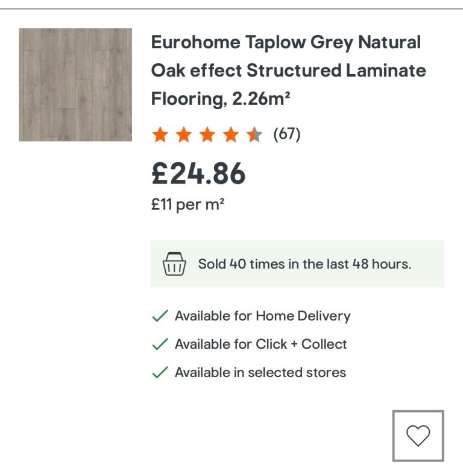Click the 2.26m² pack size in title
This screenshot has width=463, height=476.
click(261, 98)
